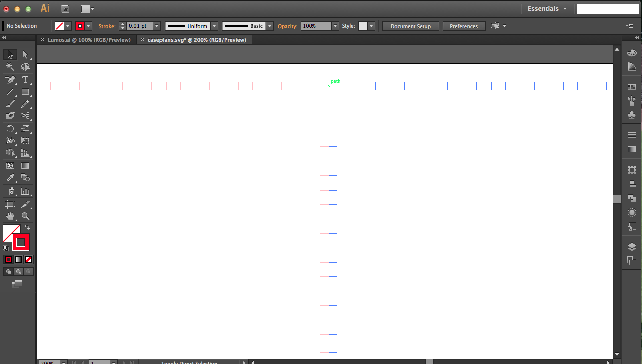Image resolution: width=642 pixels, height=364 pixels.
Task: Open the Color panel from the dock
Action: click(x=632, y=53)
